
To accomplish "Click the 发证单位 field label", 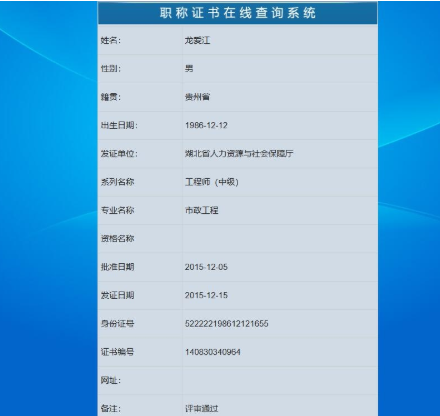I will click(119, 153).
